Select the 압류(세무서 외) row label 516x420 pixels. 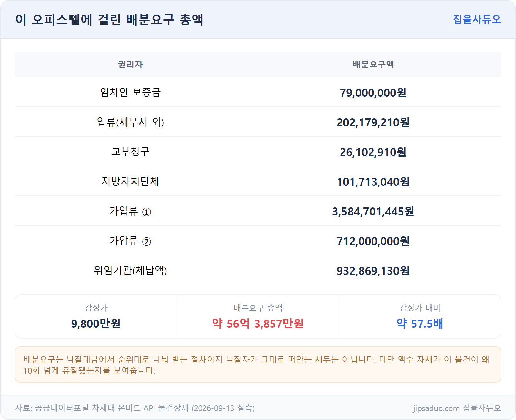(130, 122)
